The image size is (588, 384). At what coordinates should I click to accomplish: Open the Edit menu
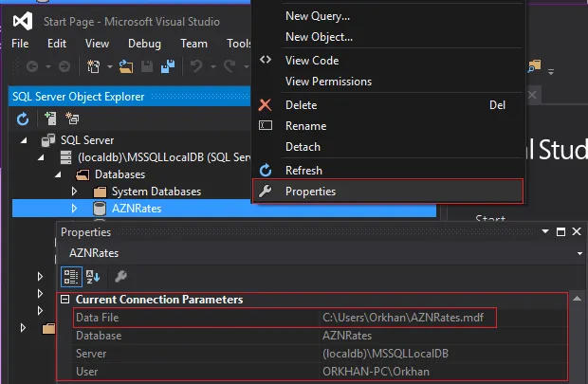tap(57, 44)
